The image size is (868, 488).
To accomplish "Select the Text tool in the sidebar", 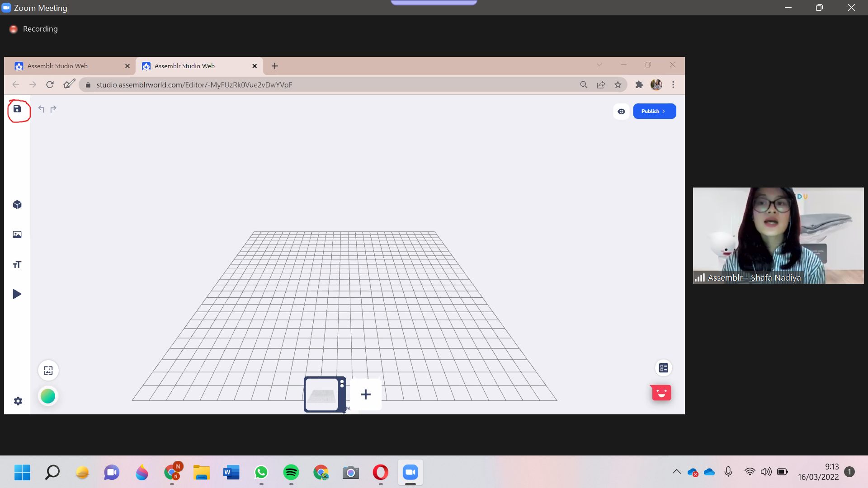I will click(x=17, y=264).
